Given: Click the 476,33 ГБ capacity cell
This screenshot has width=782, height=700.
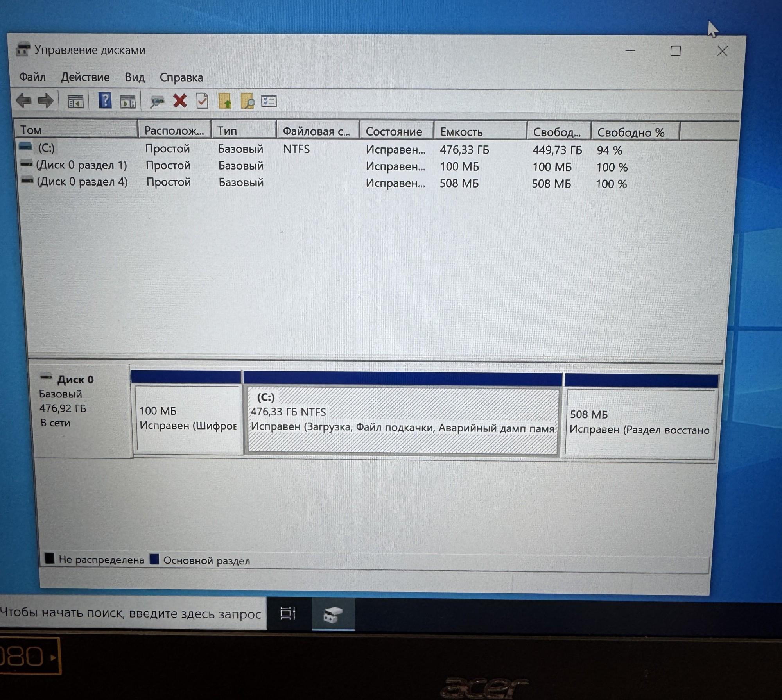Looking at the screenshot, I should pos(465,150).
